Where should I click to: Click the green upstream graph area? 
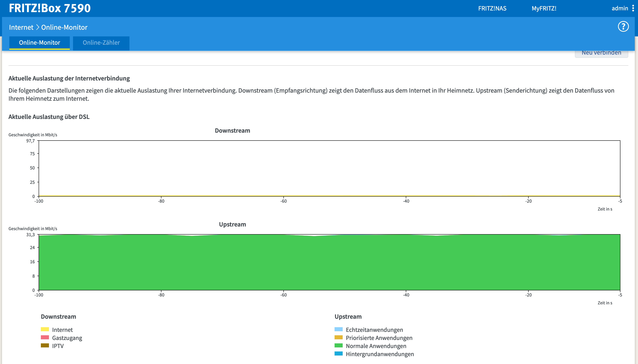330,262
